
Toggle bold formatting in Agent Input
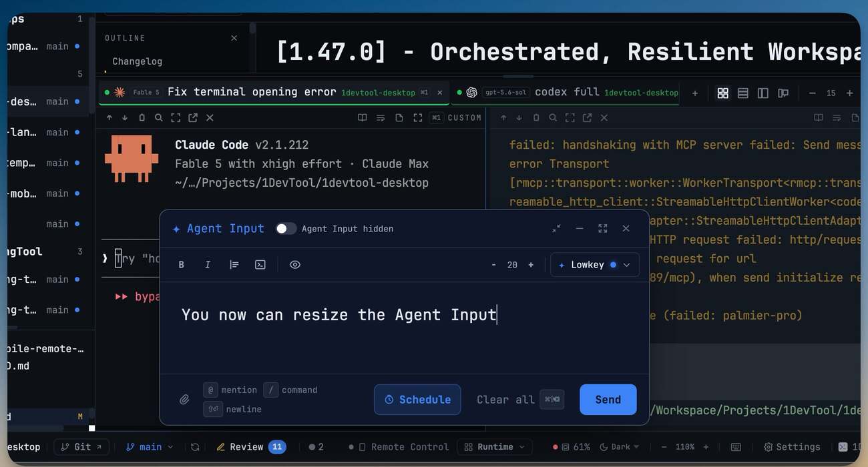pyautogui.click(x=181, y=265)
